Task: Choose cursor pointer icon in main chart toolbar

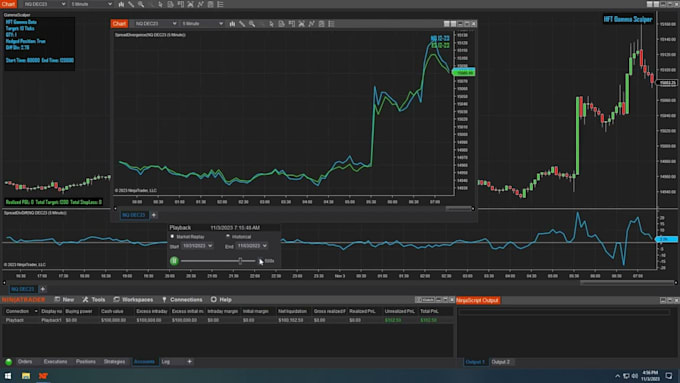Action: click(x=160, y=4)
